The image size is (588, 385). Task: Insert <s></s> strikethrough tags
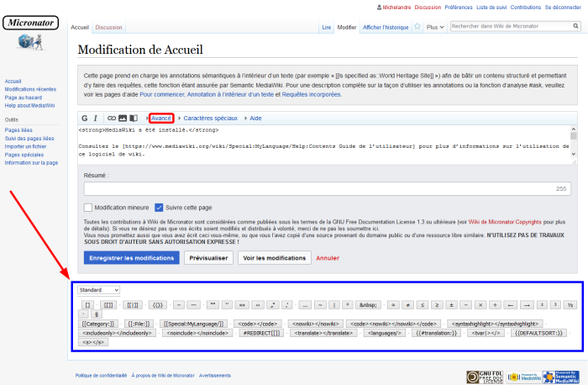click(93, 342)
